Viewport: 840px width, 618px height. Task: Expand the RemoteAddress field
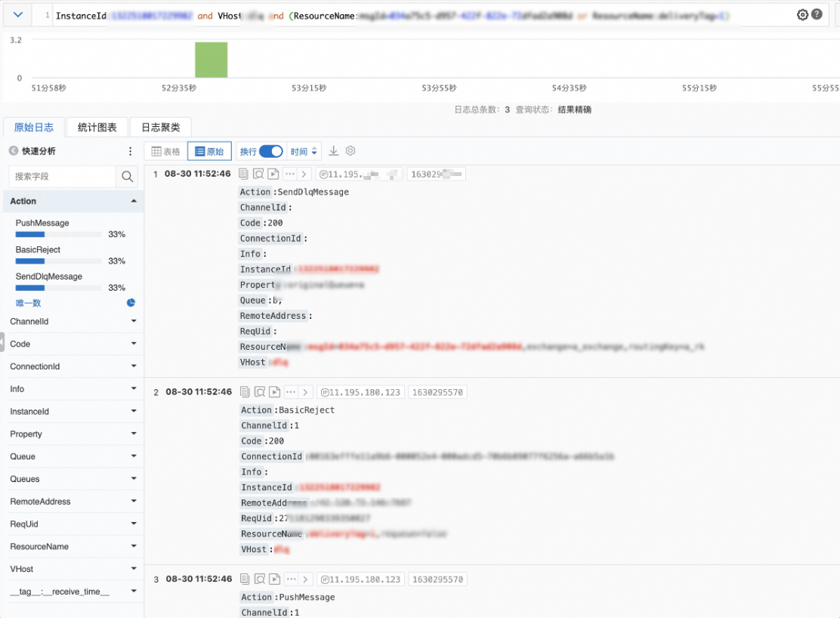click(73, 501)
